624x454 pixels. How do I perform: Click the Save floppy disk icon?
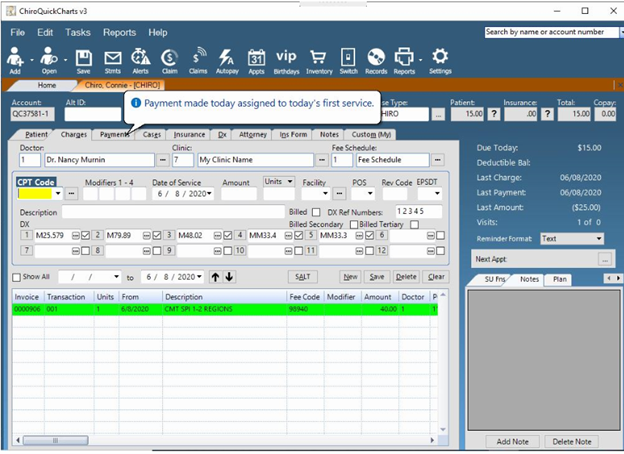pyautogui.click(x=84, y=61)
